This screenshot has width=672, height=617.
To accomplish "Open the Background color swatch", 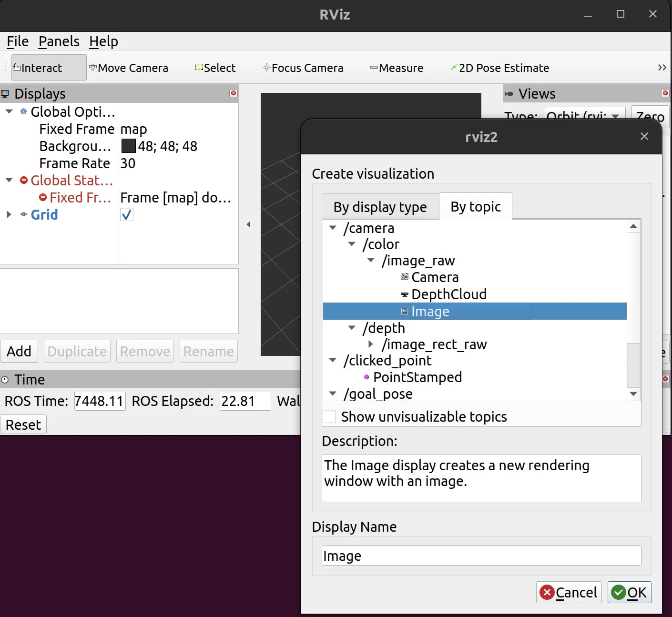I will pos(129,146).
